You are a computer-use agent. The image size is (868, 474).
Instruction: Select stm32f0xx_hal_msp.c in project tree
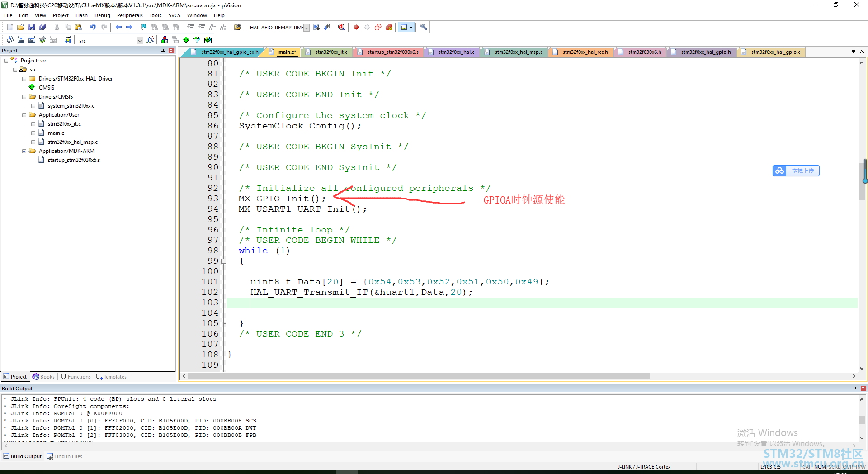coord(72,142)
